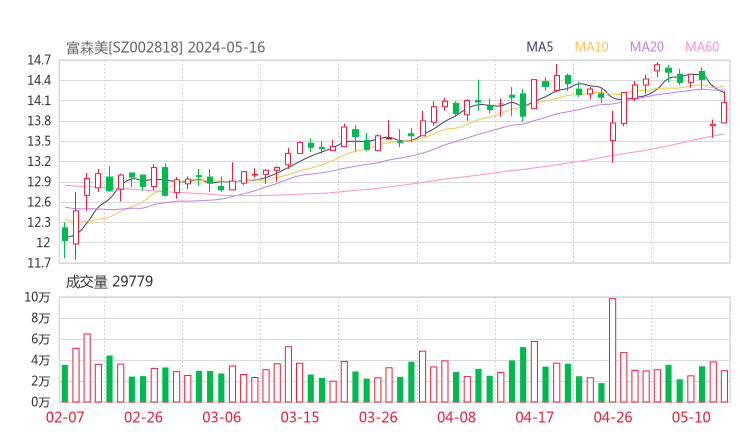The width and height of the screenshot is (740, 440).
Task: Click the MA10 legend label
Action: pyautogui.click(x=591, y=47)
